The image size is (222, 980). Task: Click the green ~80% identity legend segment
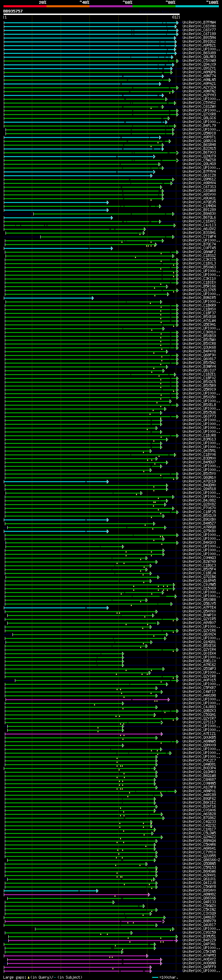click(154, 6)
